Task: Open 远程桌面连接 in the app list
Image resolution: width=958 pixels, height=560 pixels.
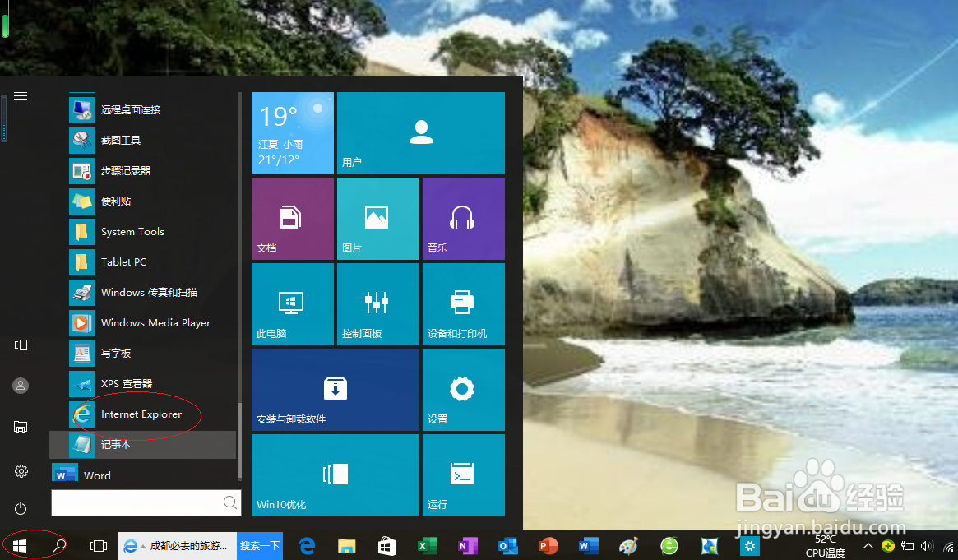Action: [x=144, y=109]
